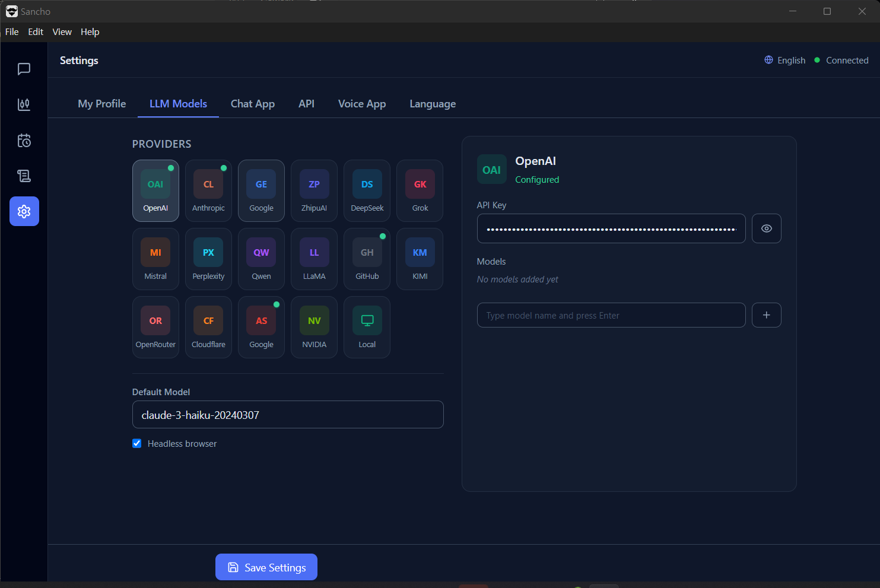Select the Perplexity provider card
Screen dimensions: 880x588
point(208,259)
